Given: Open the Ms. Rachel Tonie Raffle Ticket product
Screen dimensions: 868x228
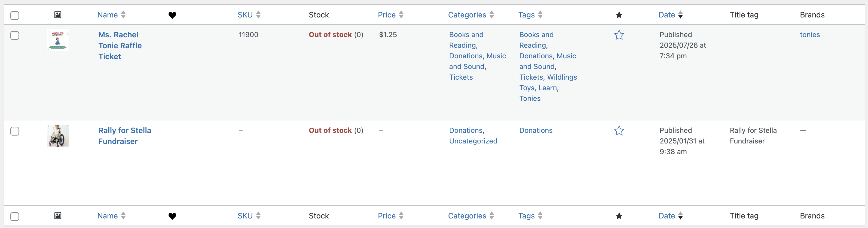Looking at the screenshot, I should (120, 46).
